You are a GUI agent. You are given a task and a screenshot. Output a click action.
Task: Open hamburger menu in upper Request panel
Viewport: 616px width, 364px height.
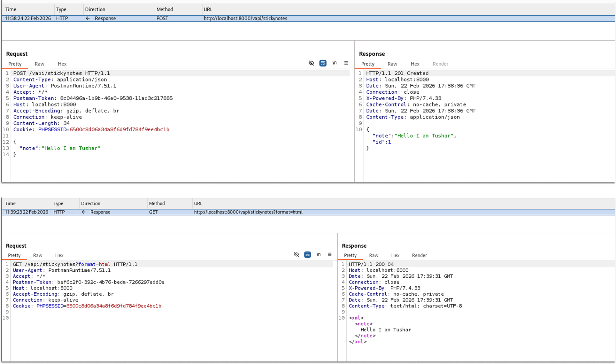(x=346, y=63)
